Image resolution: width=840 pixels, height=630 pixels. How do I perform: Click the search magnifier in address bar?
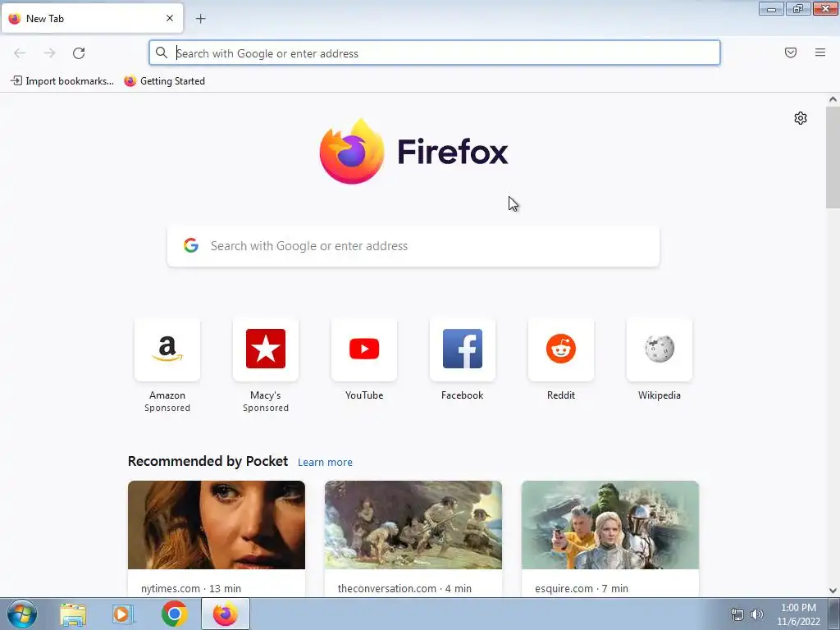point(162,52)
